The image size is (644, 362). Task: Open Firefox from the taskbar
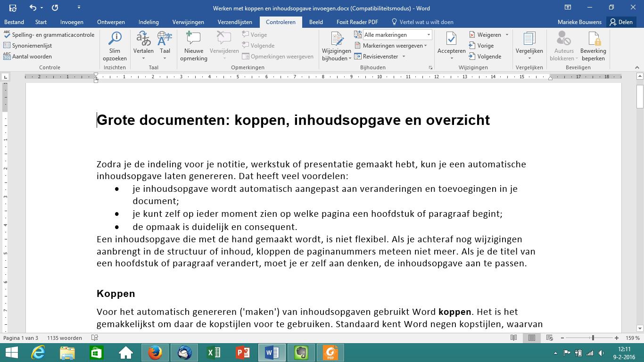155,352
